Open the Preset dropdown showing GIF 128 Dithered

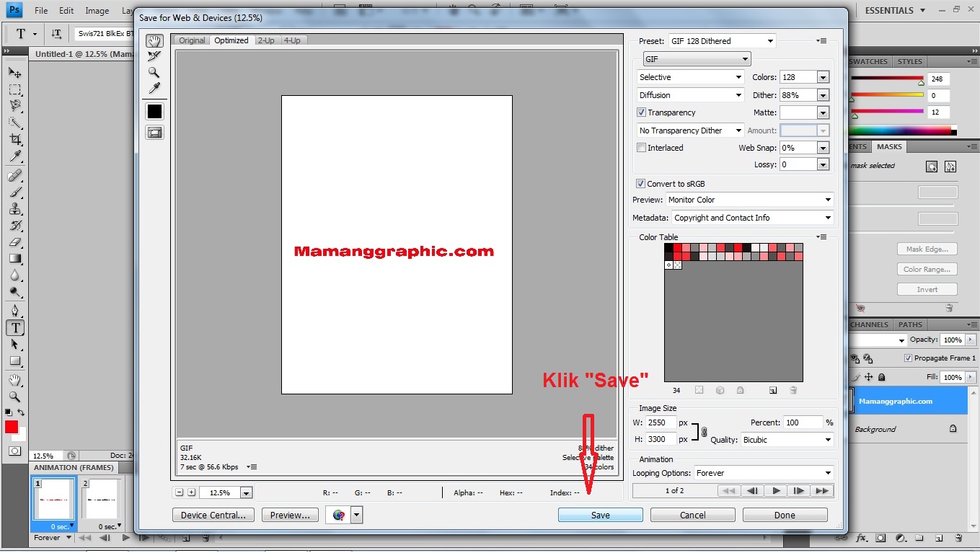721,40
